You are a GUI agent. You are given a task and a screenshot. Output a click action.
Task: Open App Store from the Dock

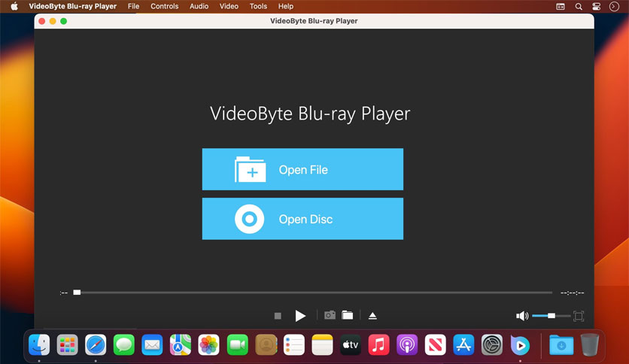point(463,344)
